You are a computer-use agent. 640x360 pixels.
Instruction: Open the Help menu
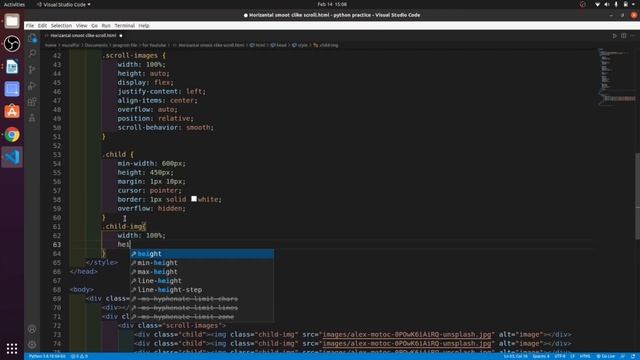tap(144, 26)
